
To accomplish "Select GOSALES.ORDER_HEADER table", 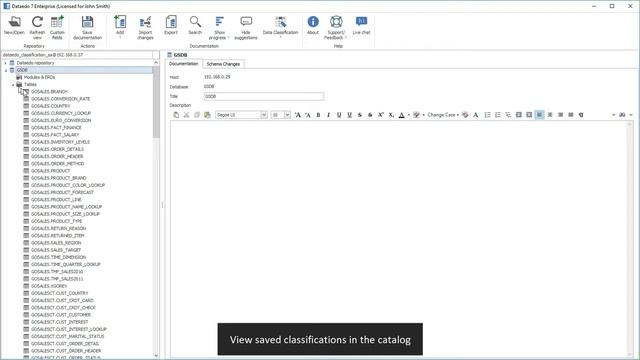I will (57, 156).
